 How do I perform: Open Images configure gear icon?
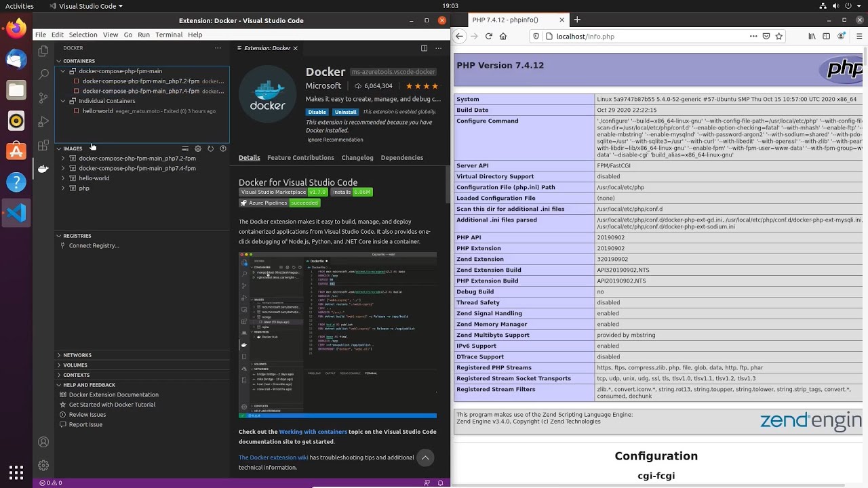198,148
